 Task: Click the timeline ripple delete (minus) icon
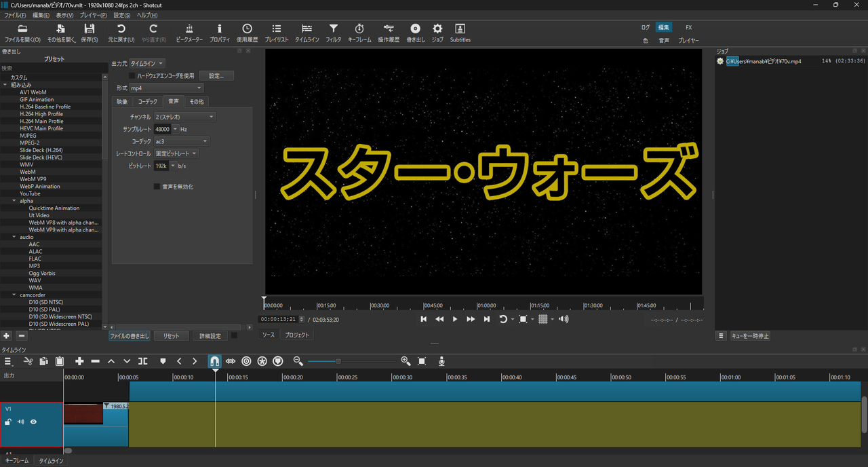coord(95,361)
